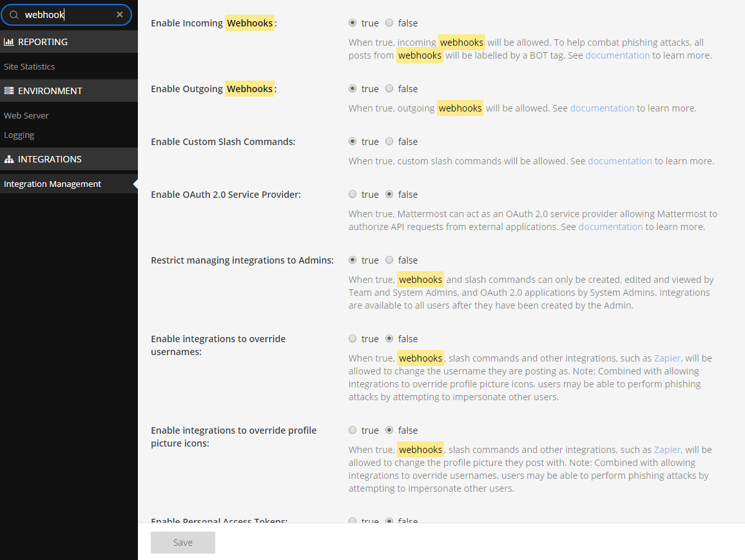
Task: Set Custom Slash Commands to true
Action: tap(353, 141)
